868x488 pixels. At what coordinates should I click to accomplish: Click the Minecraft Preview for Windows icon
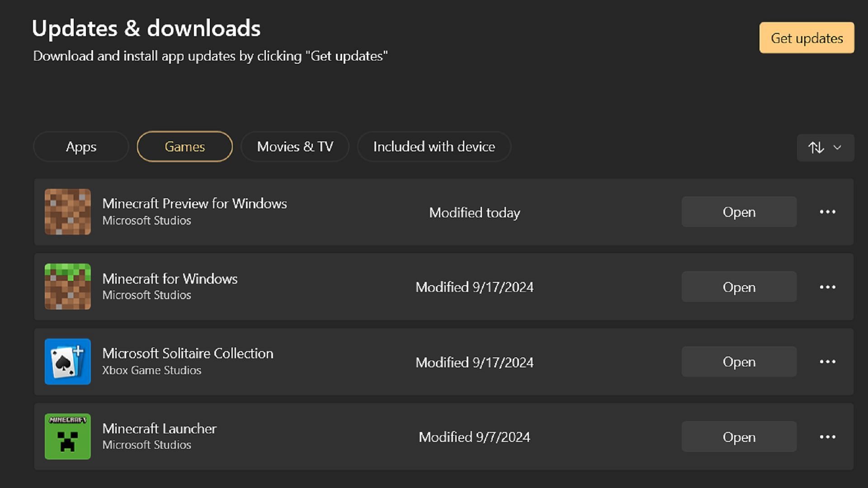67,211
